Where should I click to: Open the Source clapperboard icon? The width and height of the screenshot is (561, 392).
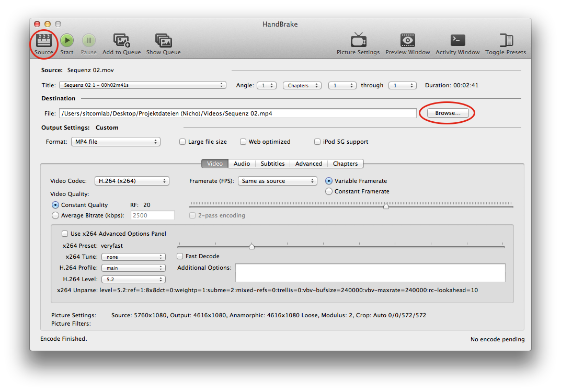[x=43, y=40]
